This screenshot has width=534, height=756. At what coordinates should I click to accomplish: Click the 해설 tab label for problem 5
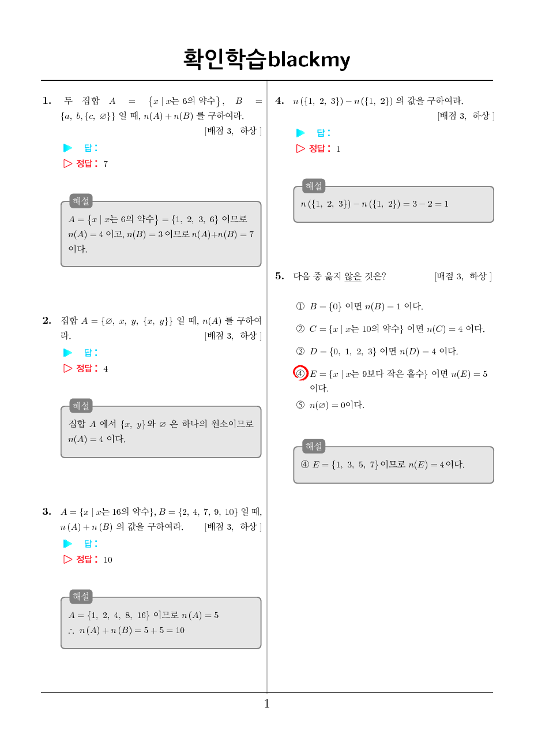314,446
